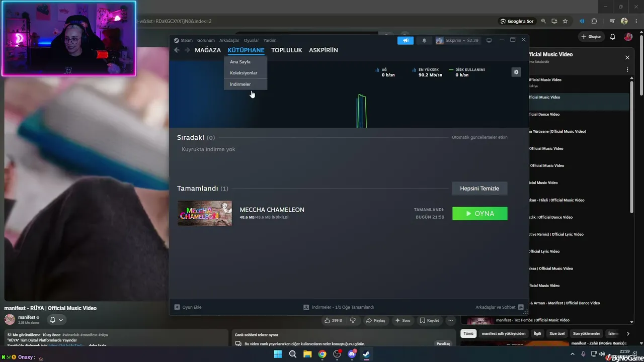
Task: Open Chrome's media control icon
Action: click(612, 21)
